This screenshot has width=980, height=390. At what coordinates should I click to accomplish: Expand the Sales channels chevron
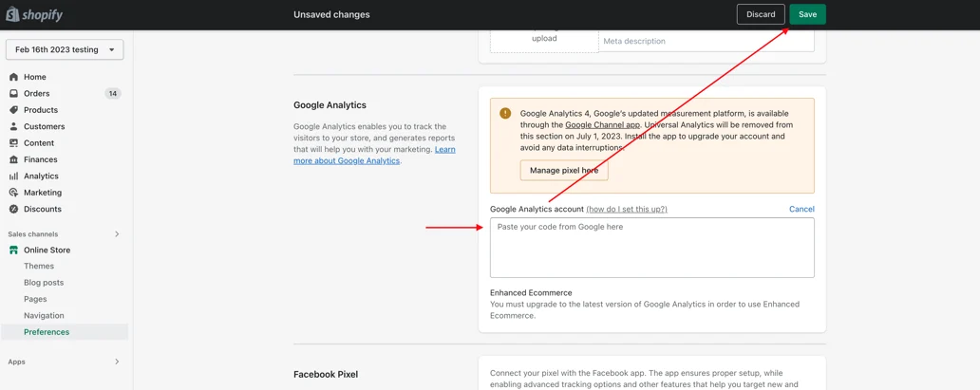coord(116,234)
